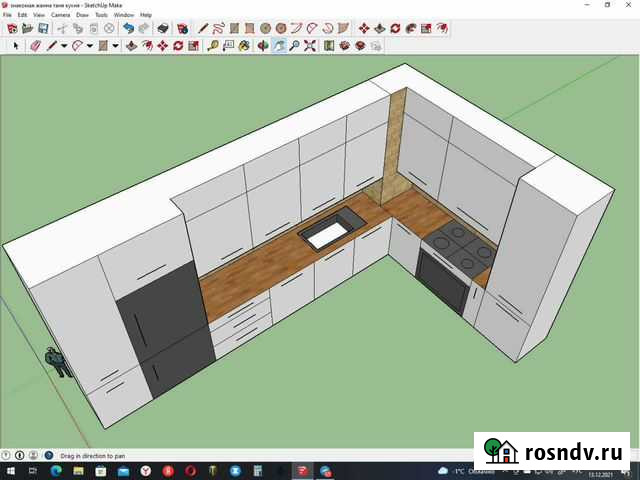
Task: Select the arrow Select tool
Action: (15, 45)
